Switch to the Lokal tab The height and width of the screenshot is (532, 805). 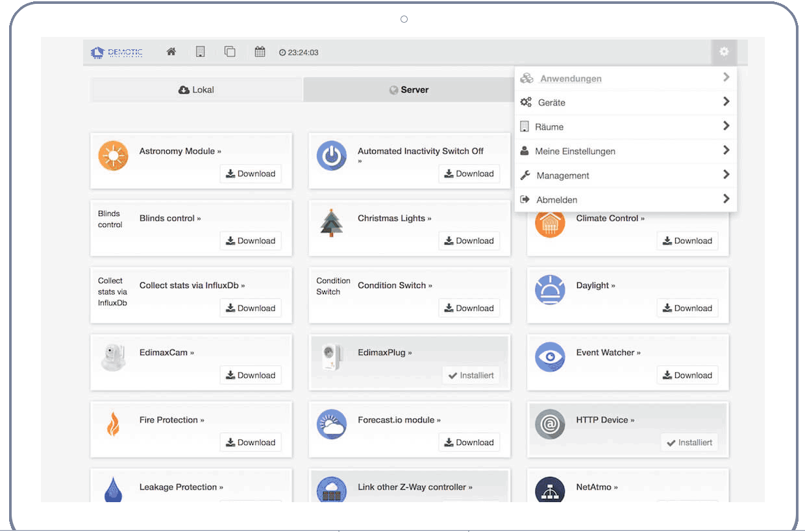[x=196, y=90]
